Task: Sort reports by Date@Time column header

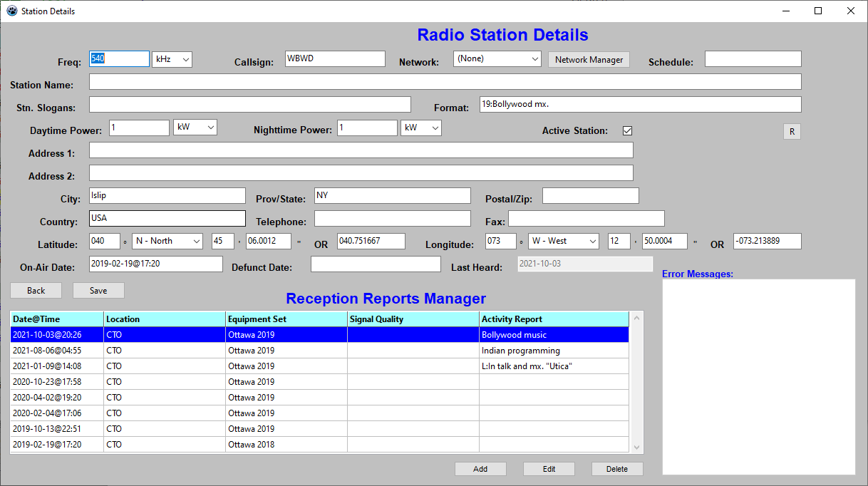Action: click(x=57, y=319)
